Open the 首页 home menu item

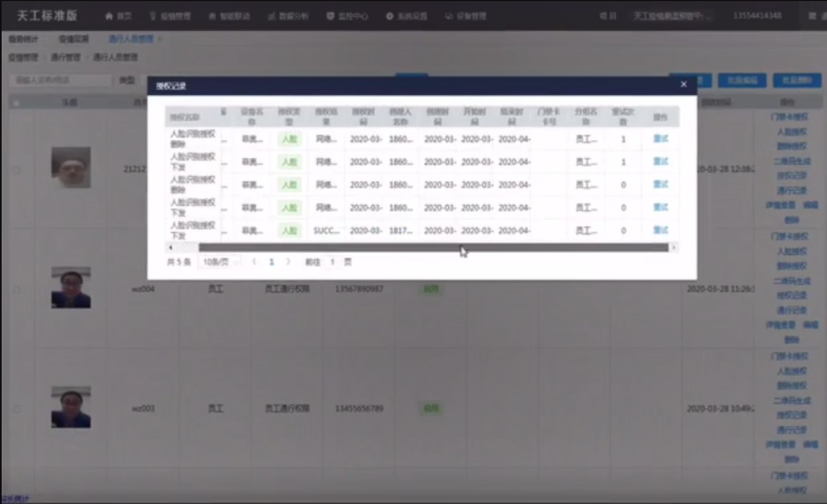(118, 16)
